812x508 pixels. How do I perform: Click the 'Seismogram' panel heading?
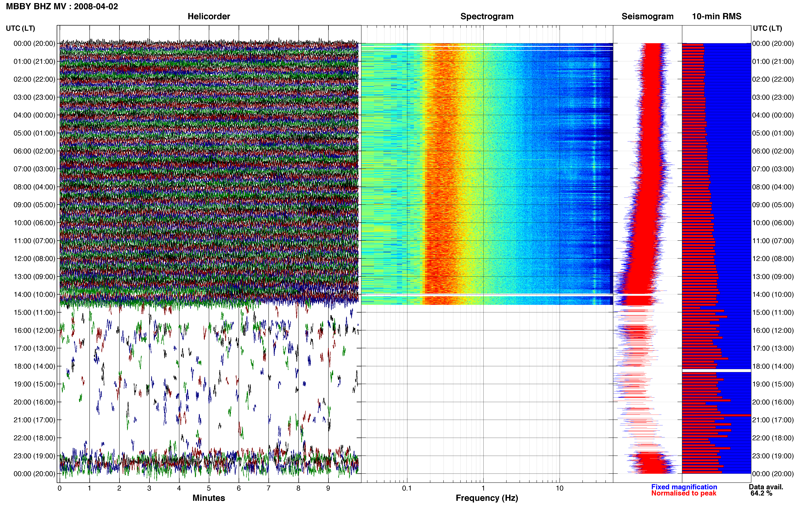coord(648,16)
